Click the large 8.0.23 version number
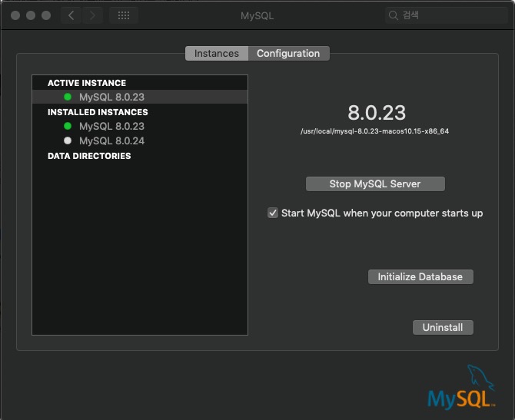This screenshot has height=420, width=515. (377, 113)
